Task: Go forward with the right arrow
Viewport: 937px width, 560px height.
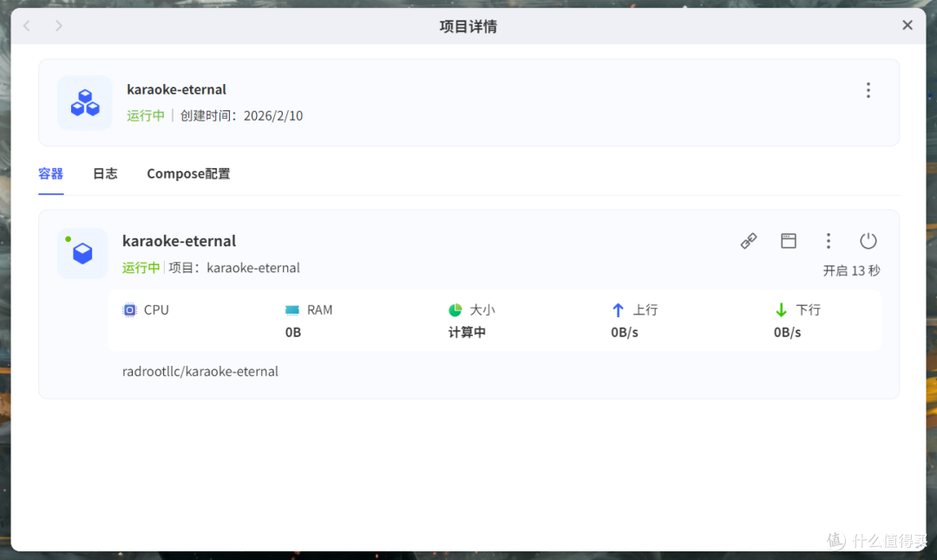Action: [59, 26]
